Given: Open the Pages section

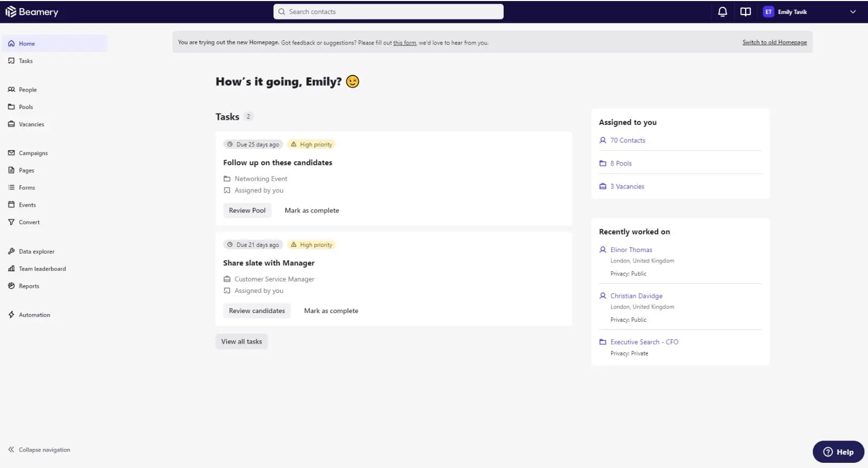Looking at the screenshot, I should (x=26, y=170).
